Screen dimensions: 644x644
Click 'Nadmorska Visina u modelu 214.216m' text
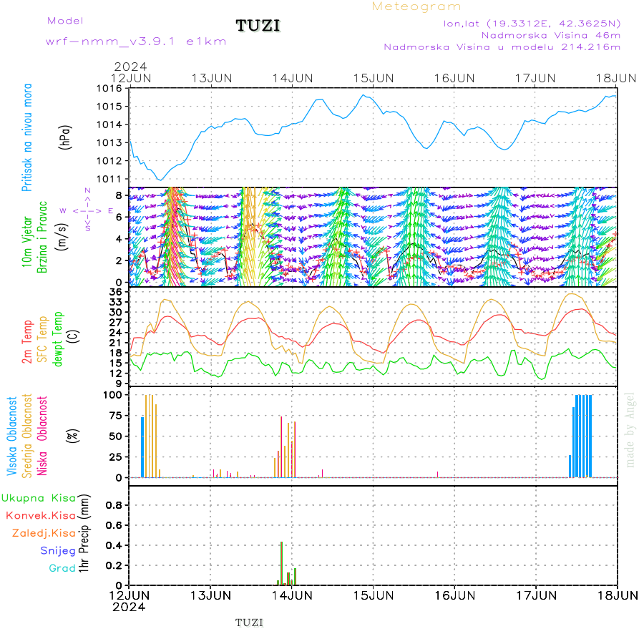pyautogui.click(x=502, y=47)
